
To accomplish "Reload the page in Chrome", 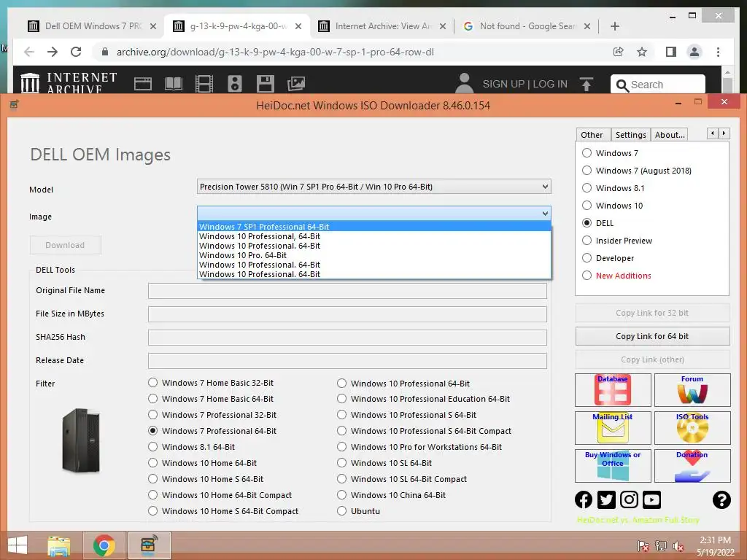I will pos(76,52).
